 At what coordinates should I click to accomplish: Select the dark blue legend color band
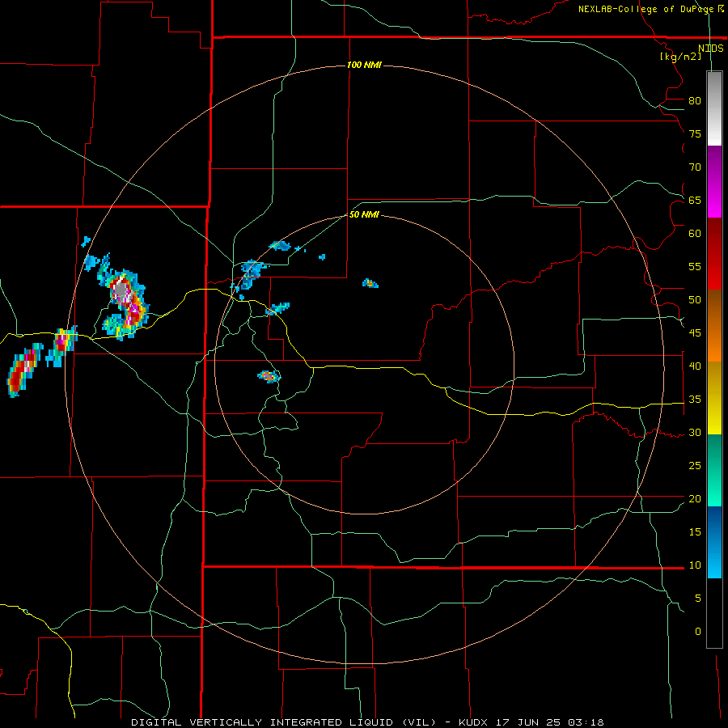click(714, 542)
